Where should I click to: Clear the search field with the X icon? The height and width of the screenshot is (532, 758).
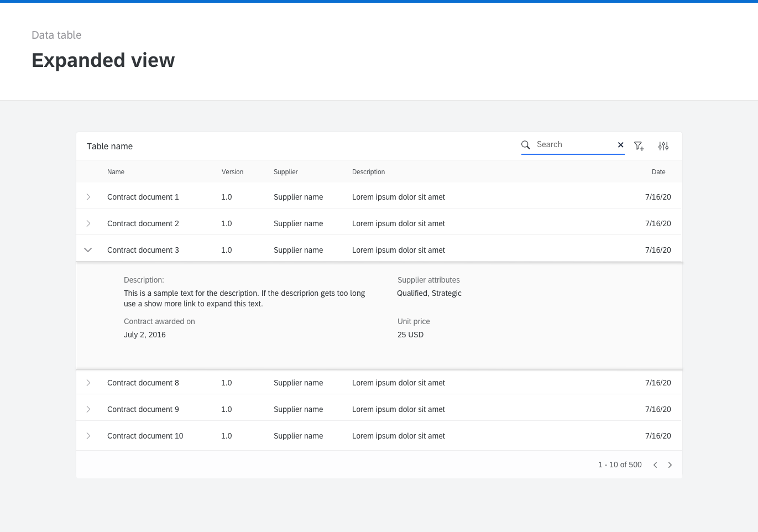tap(620, 144)
